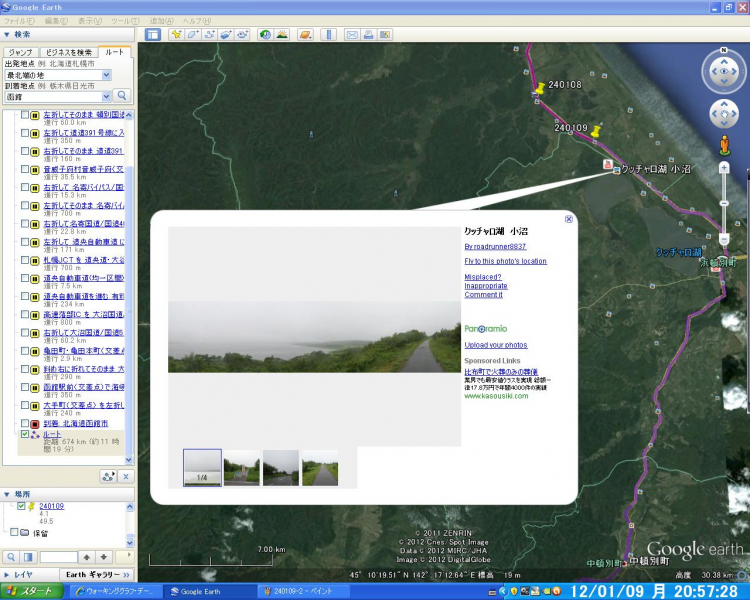Click the Inappropriate link
The height and width of the screenshot is (600, 750).
486,286
